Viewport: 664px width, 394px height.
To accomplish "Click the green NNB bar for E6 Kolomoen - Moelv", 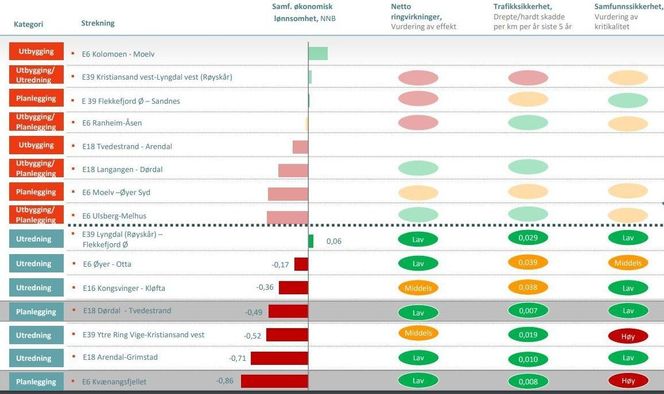I will pos(318,54).
